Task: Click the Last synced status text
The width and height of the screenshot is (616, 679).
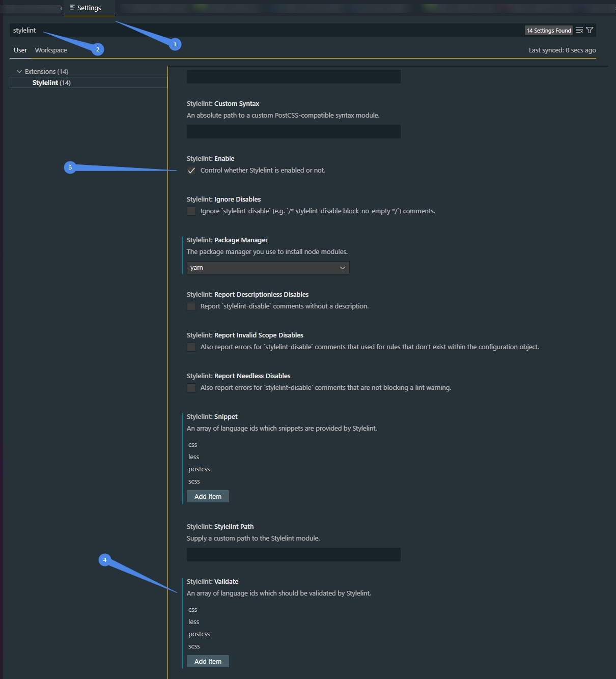Action: pyautogui.click(x=562, y=50)
